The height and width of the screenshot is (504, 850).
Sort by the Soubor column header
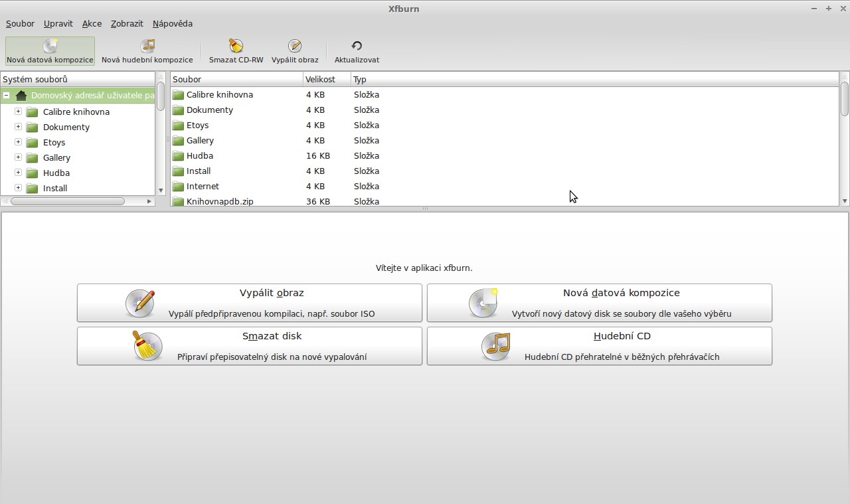(x=237, y=79)
